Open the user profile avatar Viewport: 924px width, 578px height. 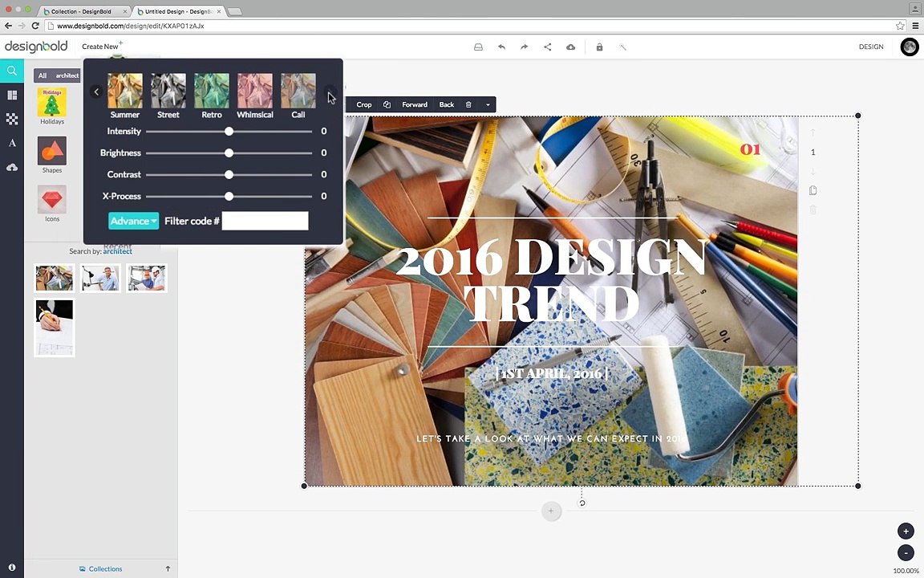pyautogui.click(x=910, y=47)
